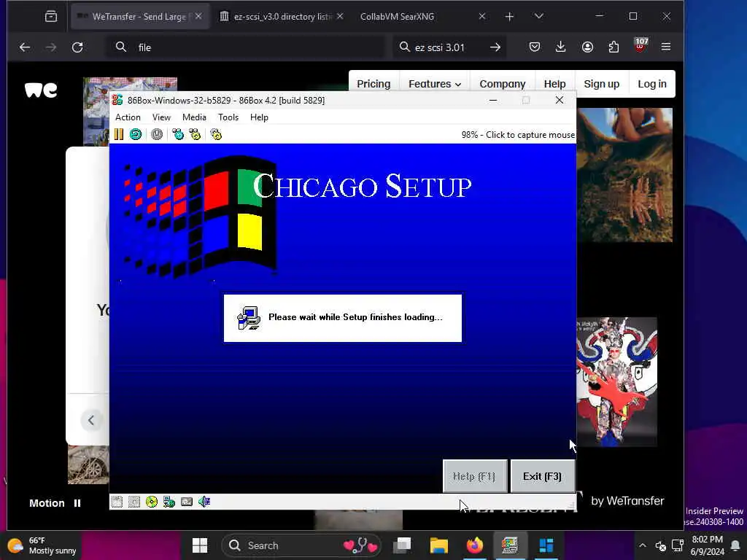Screen dimensions: 747x560
Task: Expand WeTransfer Features dropdown
Action: pos(435,84)
